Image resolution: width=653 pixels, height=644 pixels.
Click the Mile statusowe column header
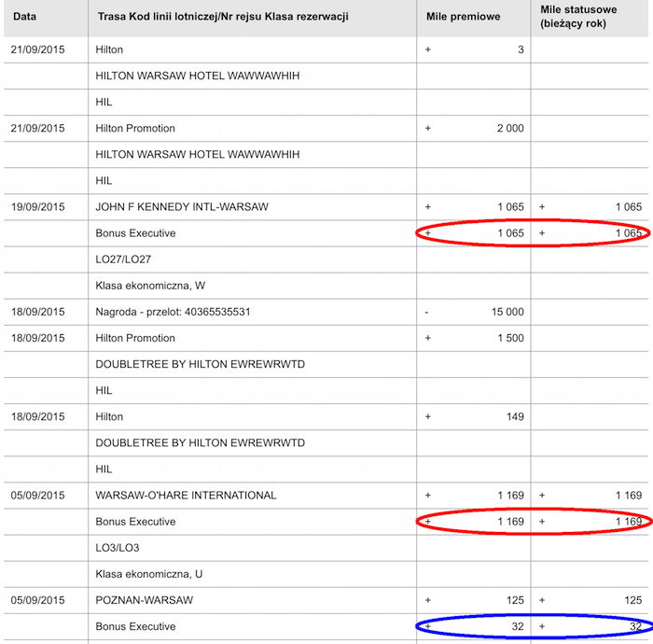(x=578, y=17)
